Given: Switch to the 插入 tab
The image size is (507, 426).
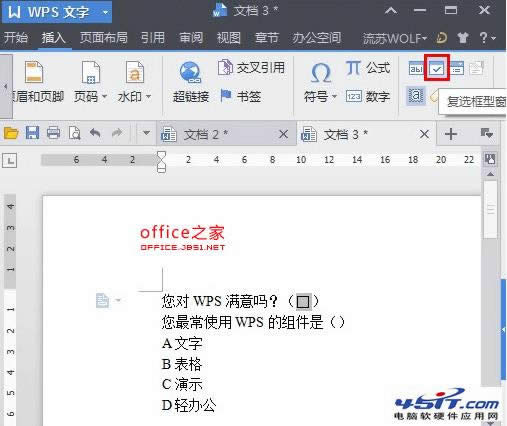Looking at the screenshot, I should click(54, 38).
